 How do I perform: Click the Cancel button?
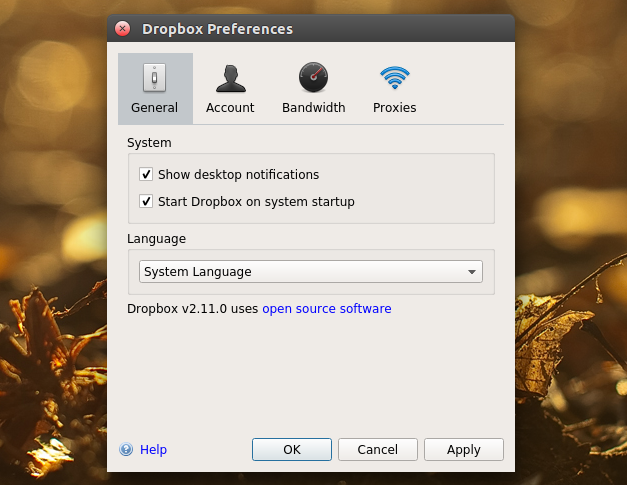click(378, 449)
